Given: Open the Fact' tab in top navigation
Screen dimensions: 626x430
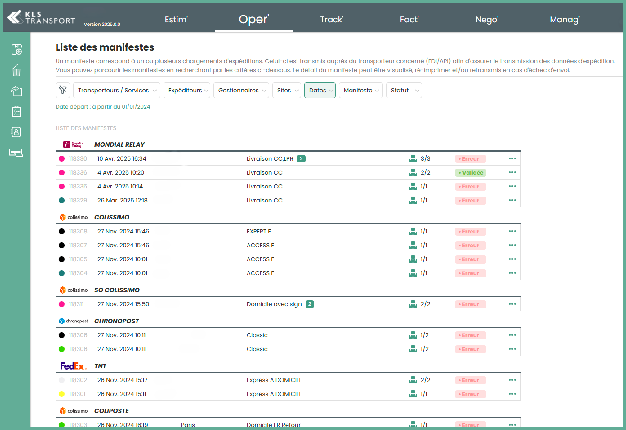Looking at the screenshot, I should (x=463, y=19).
